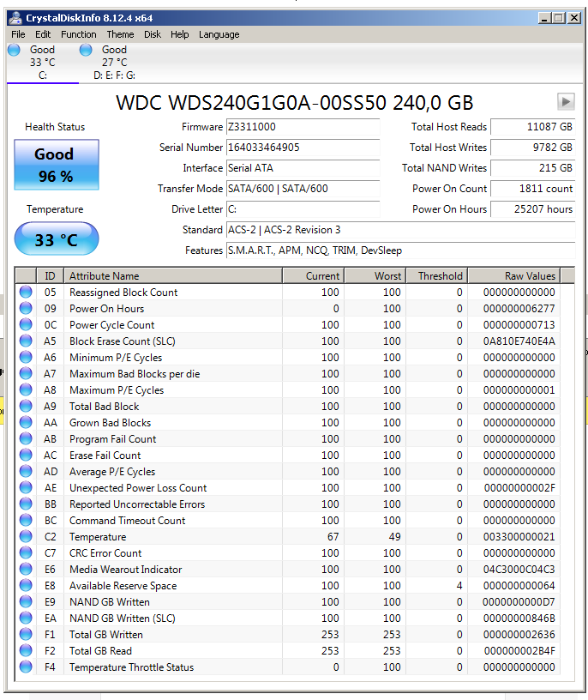Viewport: 588px width, 700px height.
Task: Click status orb of Grown Bad Blocks row
Action: pyautogui.click(x=26, y=422)
